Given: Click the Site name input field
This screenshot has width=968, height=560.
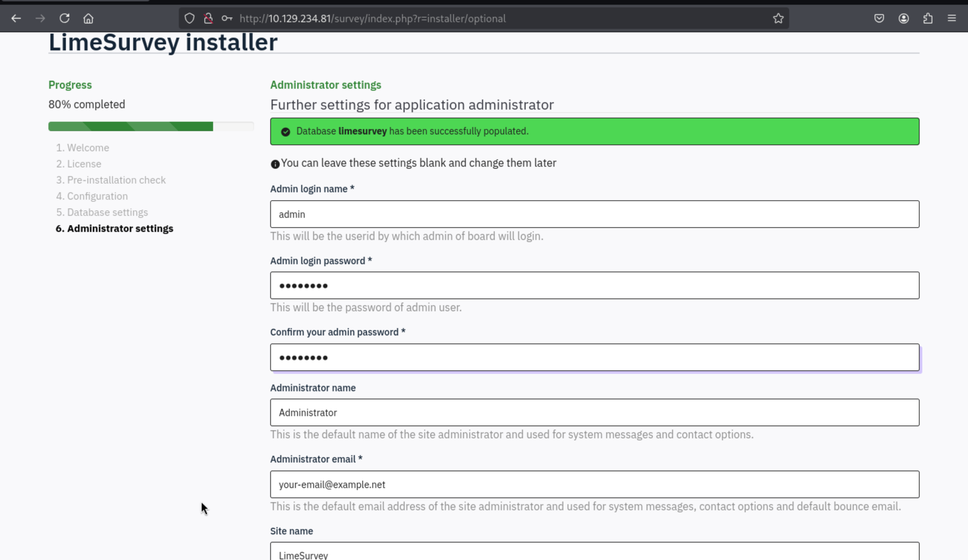Looking at the screenshot, I should [x=594, y=553].
